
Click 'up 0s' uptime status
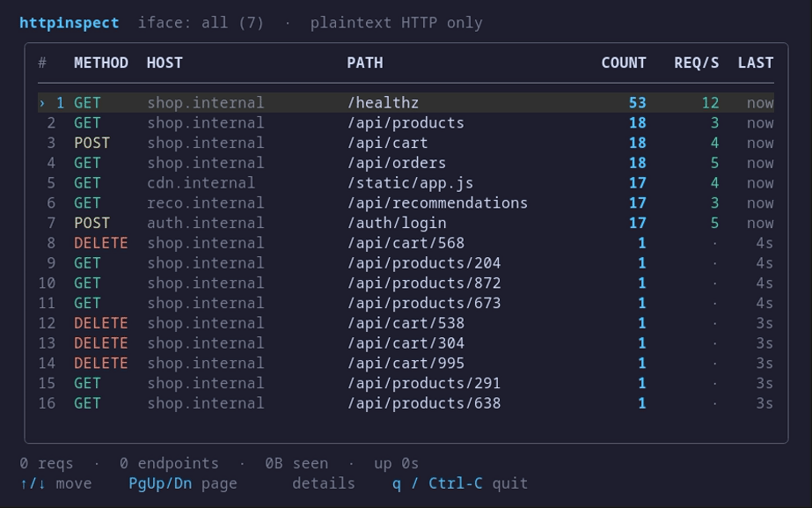pyautogui.click(x=396, y=463)
